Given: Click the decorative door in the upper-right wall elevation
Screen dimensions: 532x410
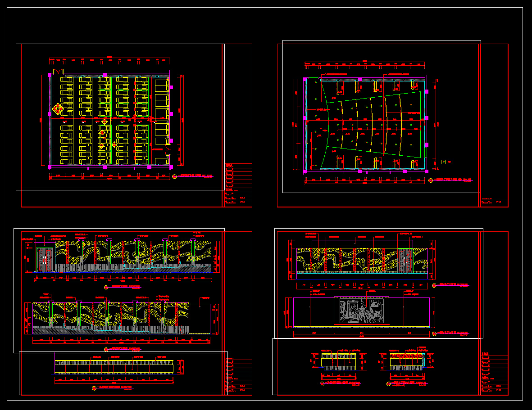Looking at the screenshot, I should coord(405,261).
